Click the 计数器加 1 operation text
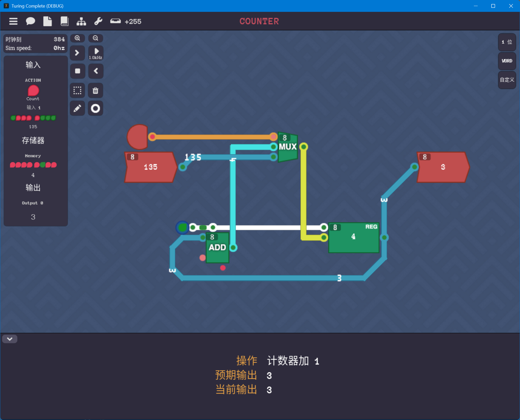Screen dimensions: 520x420 pos(293,361)
